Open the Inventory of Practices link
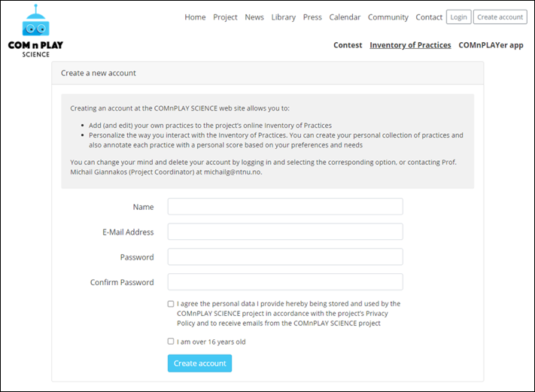The image size is (535, 392). [410, 45]
